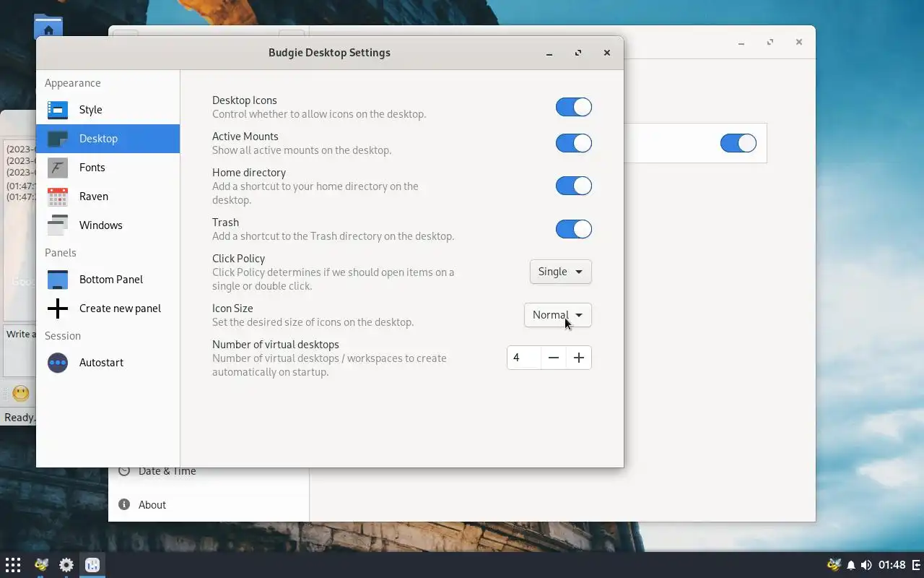Open the Fonts settings page
924x578 pixels.
[108, 168]
